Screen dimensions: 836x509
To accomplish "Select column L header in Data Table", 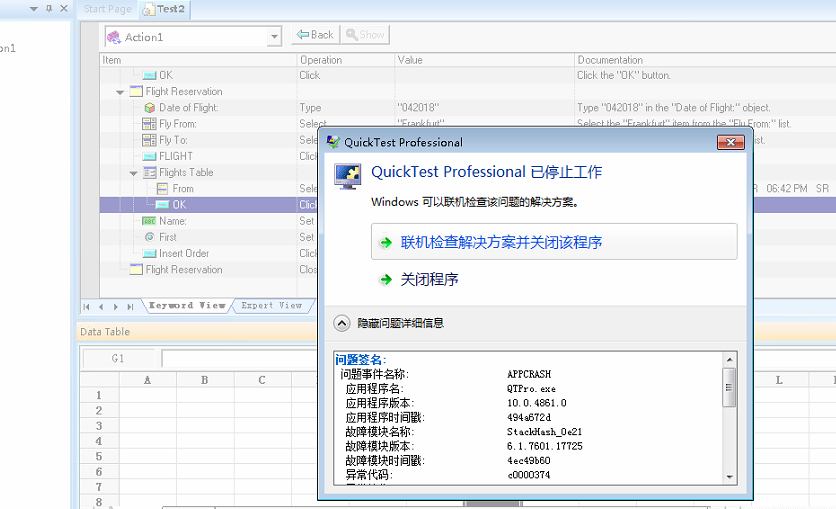I will (779, 380).
